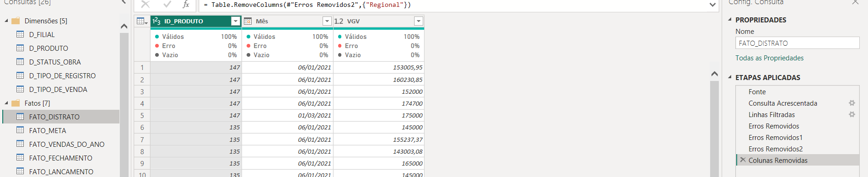Open the D_STATUS_OBRA query
This screenshot has width=868, height=177.
55,62
